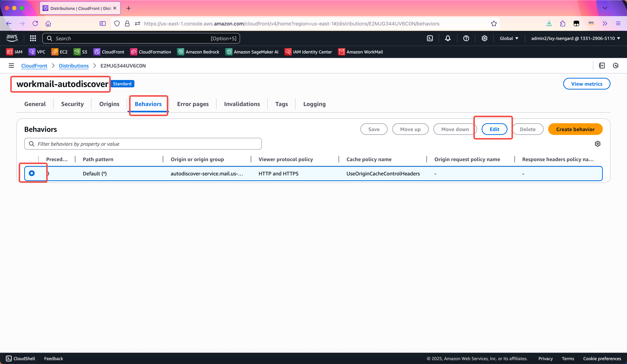Click the View metrics button
This screenshot has width=627, height=364.
(x=586, y=84)
